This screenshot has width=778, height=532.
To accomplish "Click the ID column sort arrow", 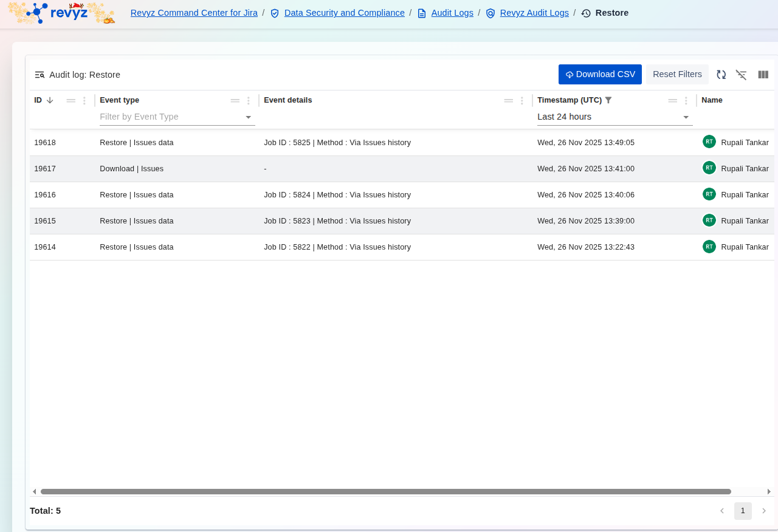I will [x=50, y=100].
